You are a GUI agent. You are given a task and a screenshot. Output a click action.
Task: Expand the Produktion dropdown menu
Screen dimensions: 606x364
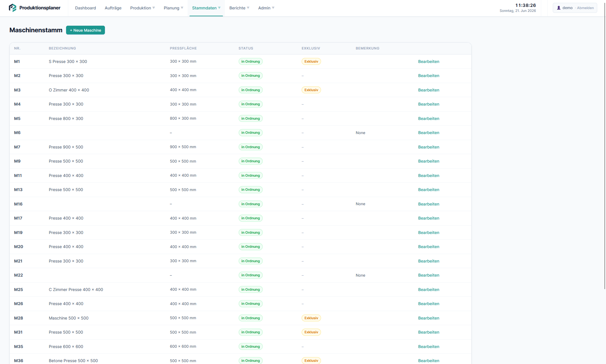pyautogui.click(x=142, y=8)
